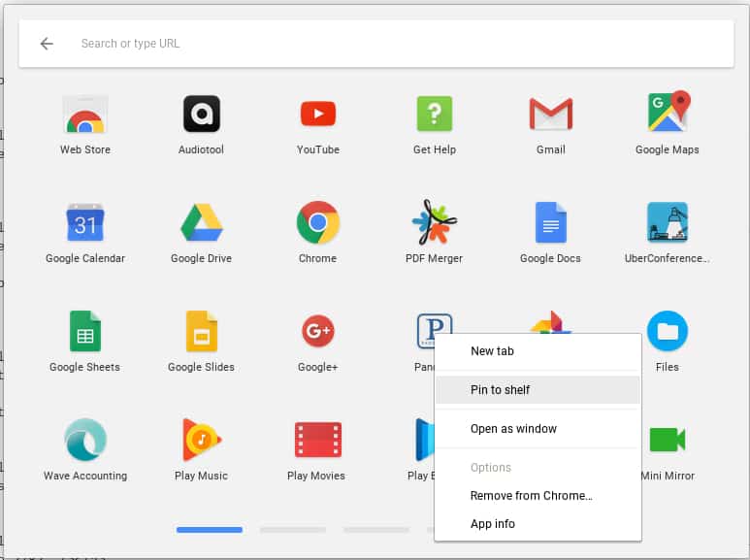Select the first launcher page indicator
The width and height of the screenshot is (750, 560).
click(x=210, y=530)
